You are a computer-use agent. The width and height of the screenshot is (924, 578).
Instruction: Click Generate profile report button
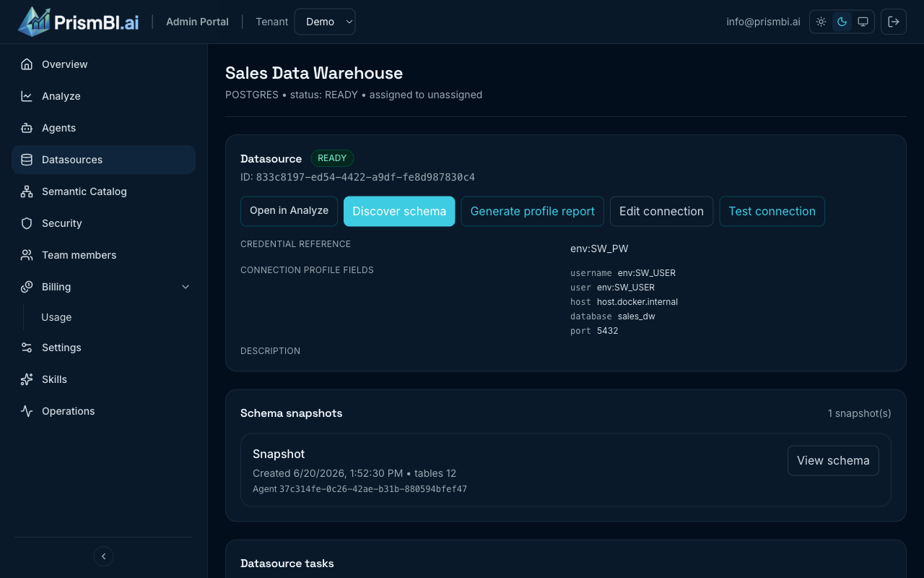click(533, 211)
